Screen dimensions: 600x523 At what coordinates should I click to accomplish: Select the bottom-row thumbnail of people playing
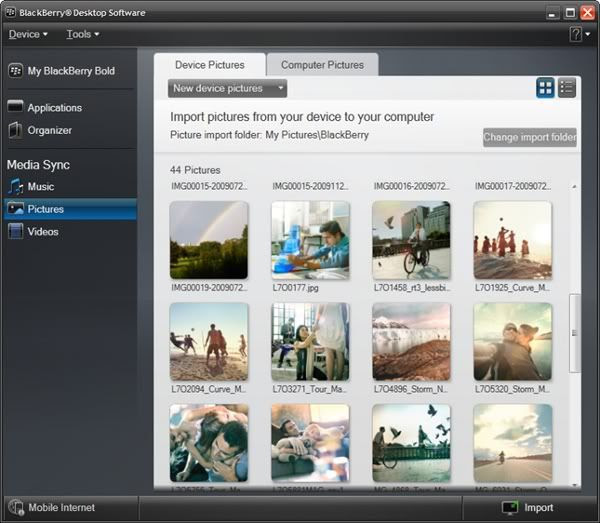pyautogui.click(x=209, y=443)
